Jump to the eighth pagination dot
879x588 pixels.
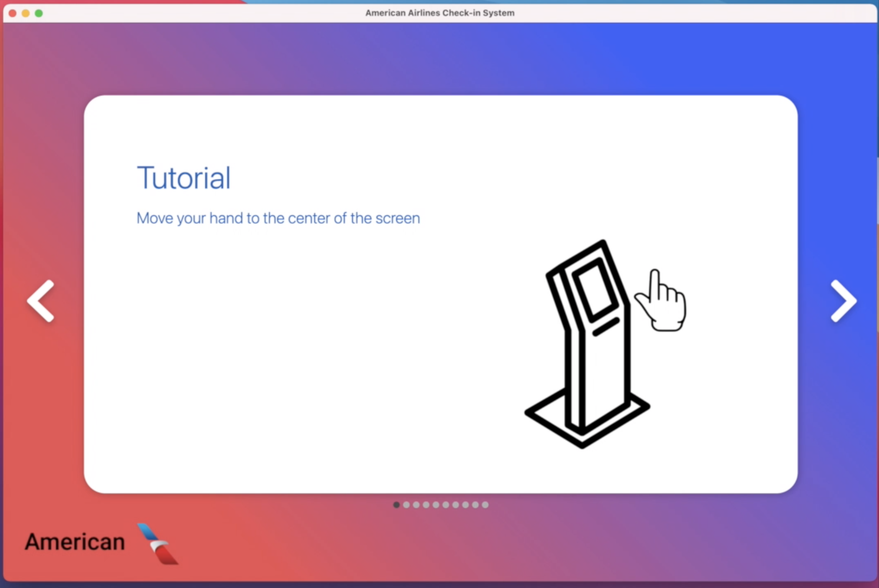click(466, 505)
